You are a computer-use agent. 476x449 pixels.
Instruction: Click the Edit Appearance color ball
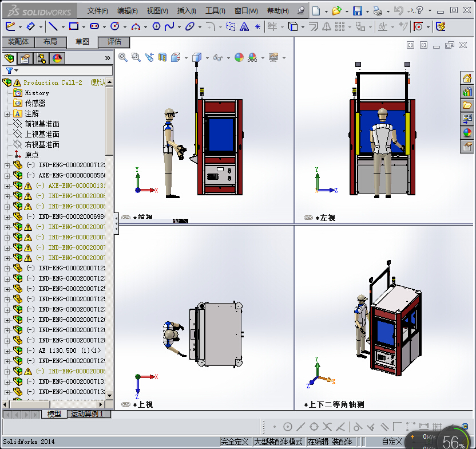pyautogui.click(x=239, y=57)
